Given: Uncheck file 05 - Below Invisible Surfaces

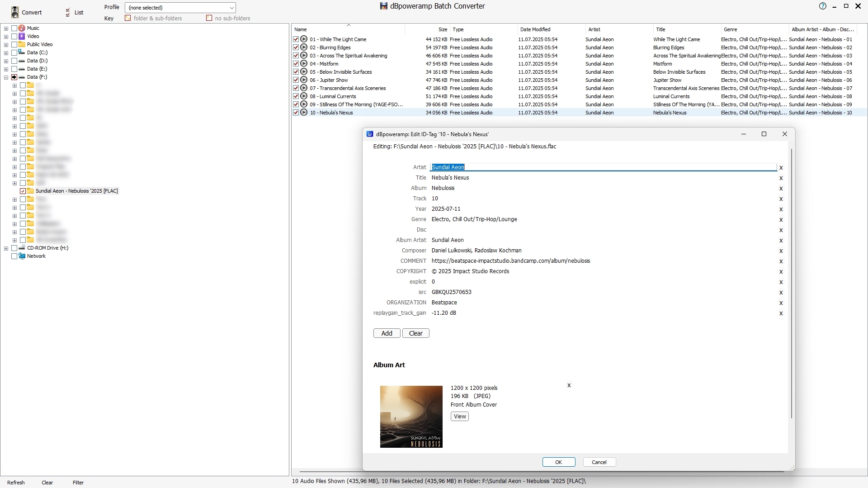Looking at the screenshot, I should coord(296,72).
